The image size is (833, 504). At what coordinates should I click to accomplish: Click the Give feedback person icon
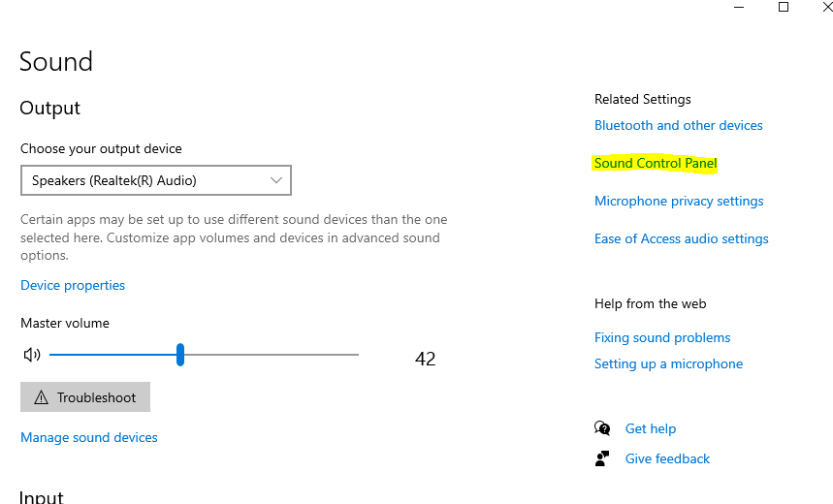click(x=603, y=458)
